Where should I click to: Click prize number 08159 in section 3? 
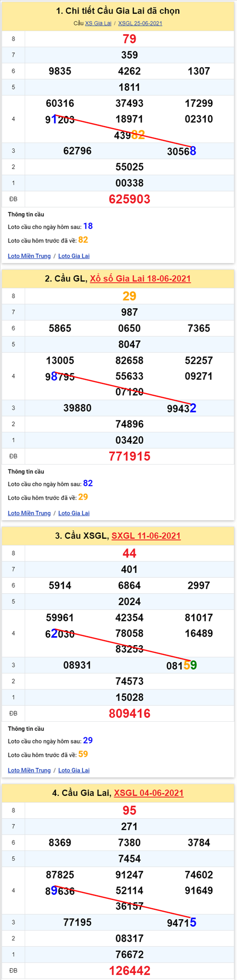pyautogui.click(x=182, y=666)
